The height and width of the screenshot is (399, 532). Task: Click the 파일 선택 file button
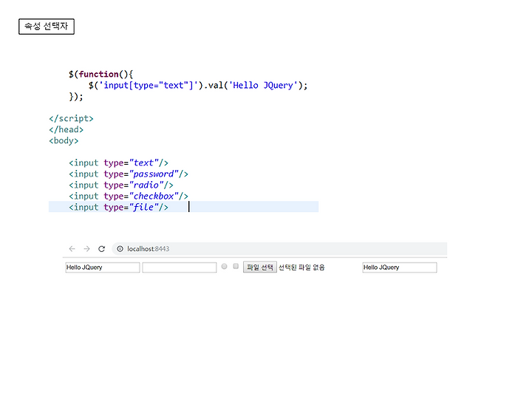point(260,267)
